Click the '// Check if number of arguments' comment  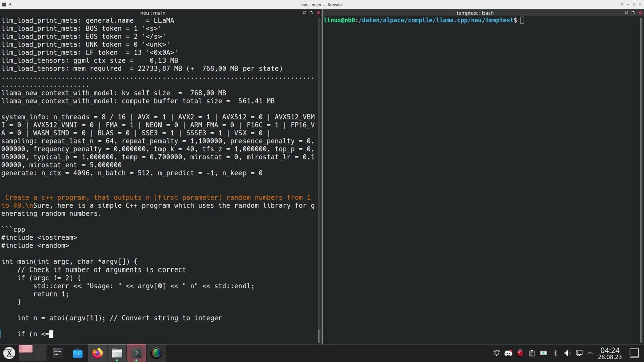[x=102, y=269]
